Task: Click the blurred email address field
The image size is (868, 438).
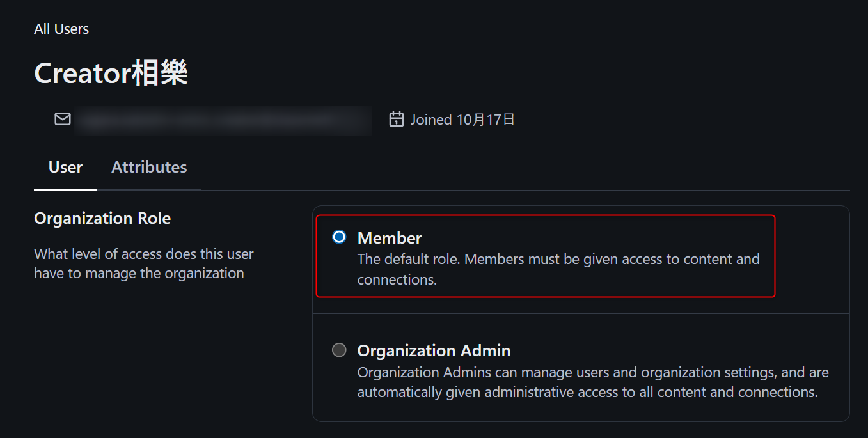Action: tap(223, 120)
